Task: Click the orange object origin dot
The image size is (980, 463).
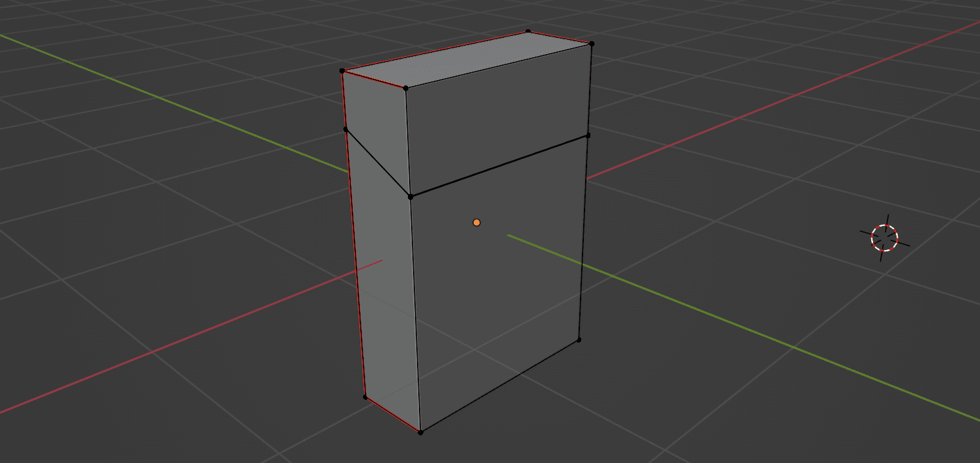Action: 476,223
